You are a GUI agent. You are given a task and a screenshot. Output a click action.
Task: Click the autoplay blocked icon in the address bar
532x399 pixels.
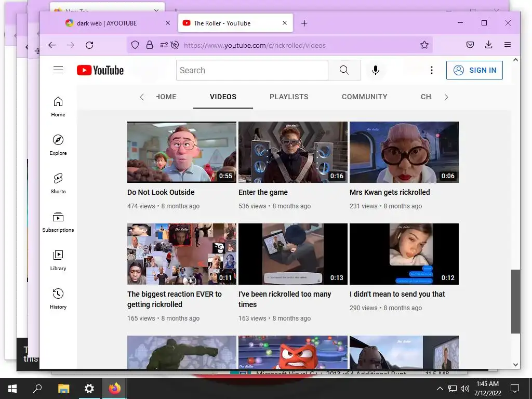point(175,45)
